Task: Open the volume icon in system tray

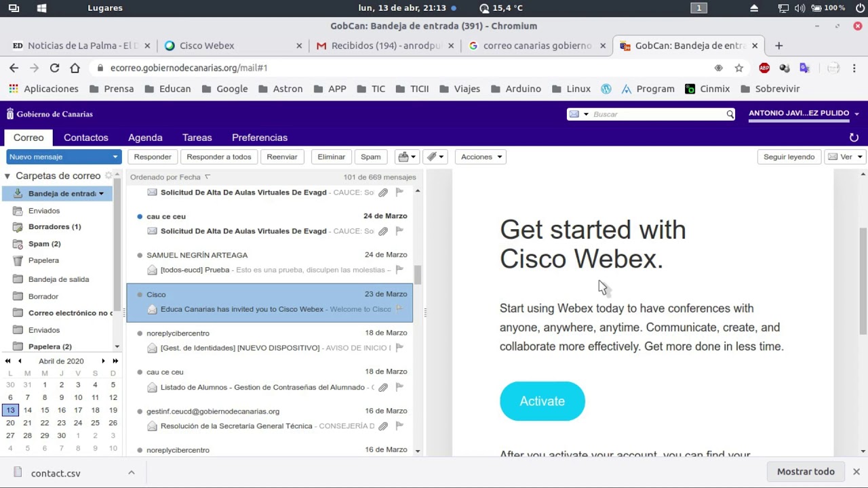Action: [800, 8]
